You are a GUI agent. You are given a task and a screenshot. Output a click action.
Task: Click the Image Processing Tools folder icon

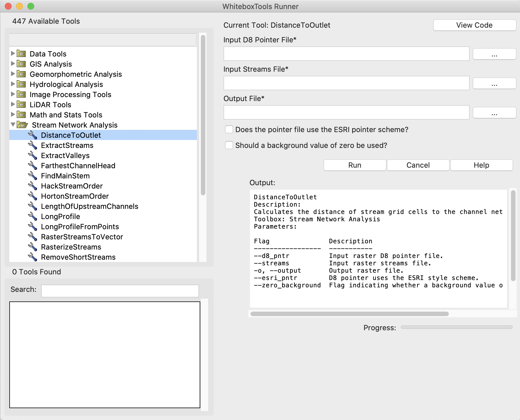[x=21, y=94]
